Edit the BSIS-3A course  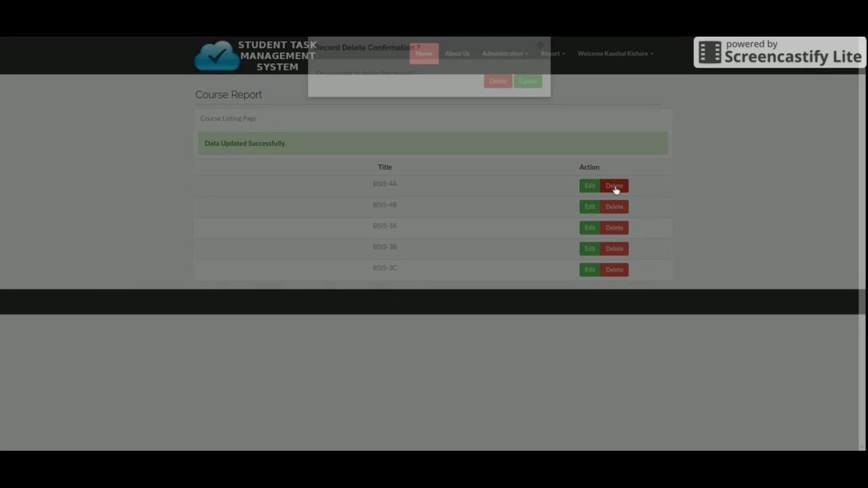pyautogui.click(x=590, y=228)
